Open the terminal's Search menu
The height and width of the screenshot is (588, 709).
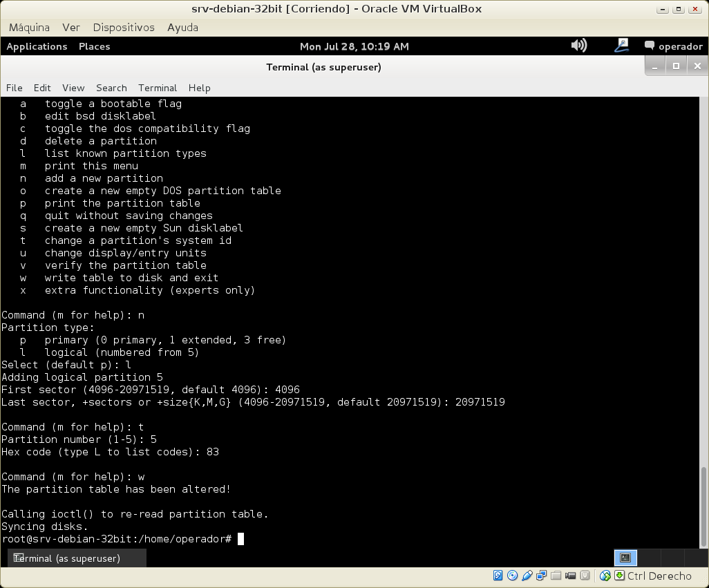(111, 88)
